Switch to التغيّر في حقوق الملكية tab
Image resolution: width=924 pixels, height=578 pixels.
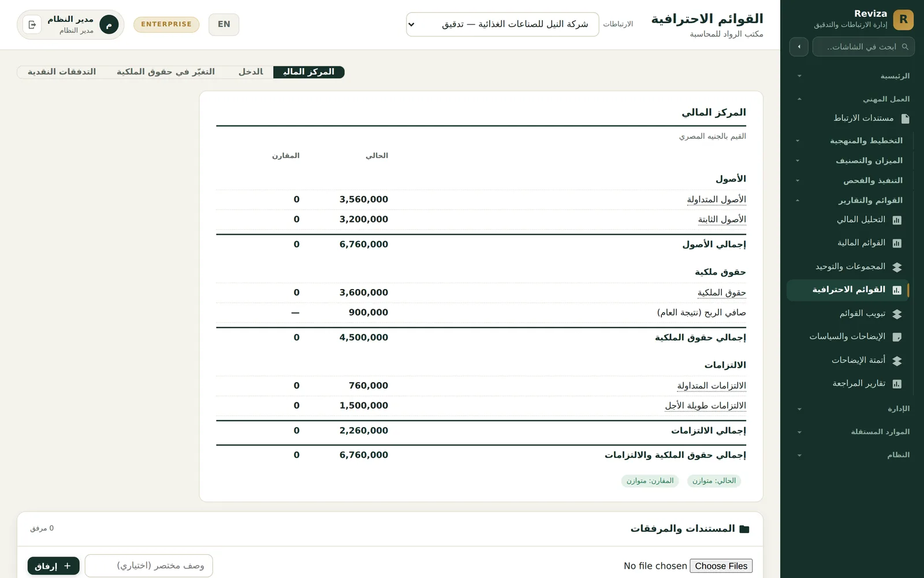pyautogui.click(x=166, y=72)
